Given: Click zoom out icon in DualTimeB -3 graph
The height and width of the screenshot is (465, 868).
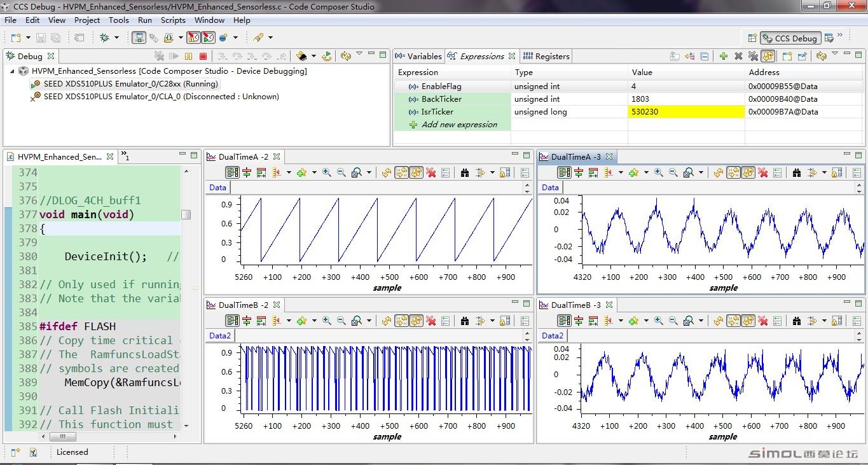Looking at the screenshot, I should click(673, 321).
